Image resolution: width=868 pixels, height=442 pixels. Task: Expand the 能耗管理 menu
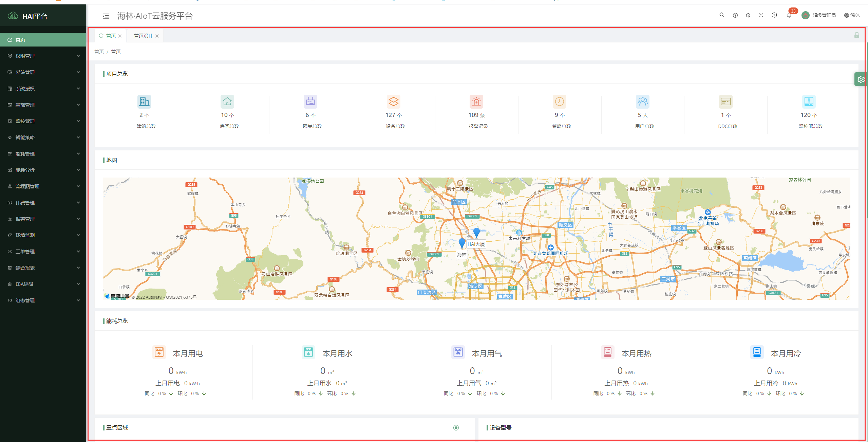tap(43, 154)
